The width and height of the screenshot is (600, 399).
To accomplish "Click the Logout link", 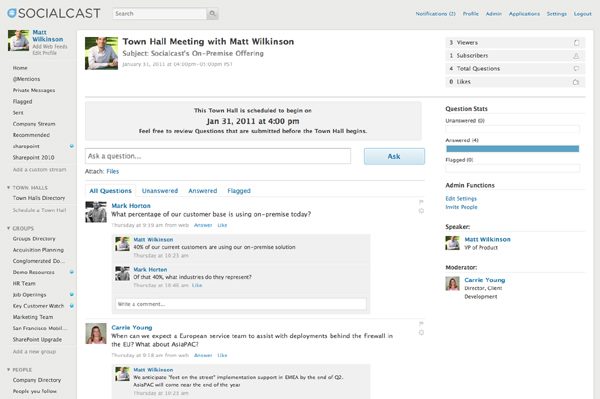I will click(x=582, y=14).
